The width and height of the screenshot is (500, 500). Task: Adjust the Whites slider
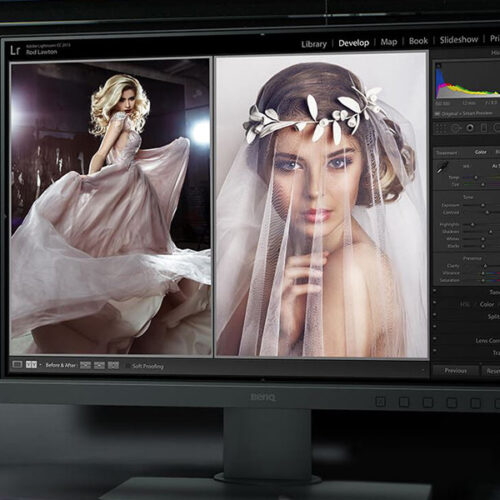pos(482,239)
